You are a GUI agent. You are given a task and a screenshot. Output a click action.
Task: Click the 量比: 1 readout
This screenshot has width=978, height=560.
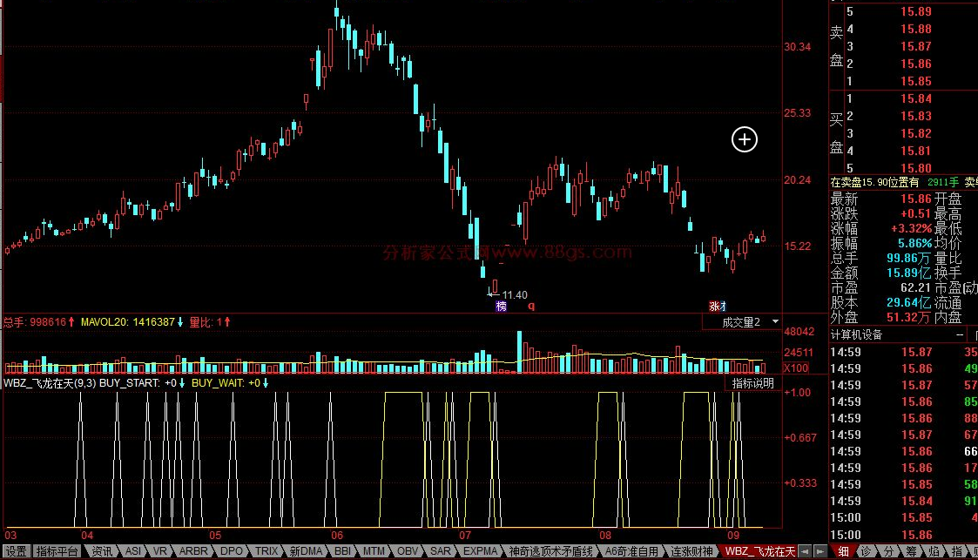210,321
